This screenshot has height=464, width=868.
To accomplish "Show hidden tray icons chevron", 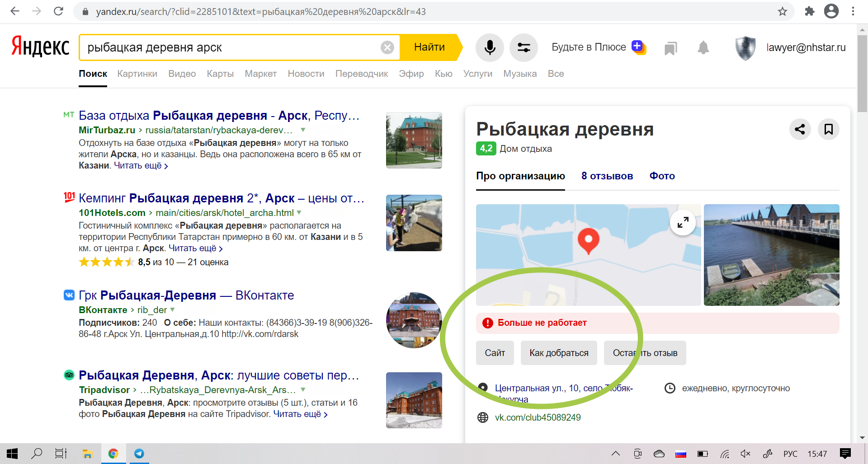I will pyautogui.click(x=616, y=454).
